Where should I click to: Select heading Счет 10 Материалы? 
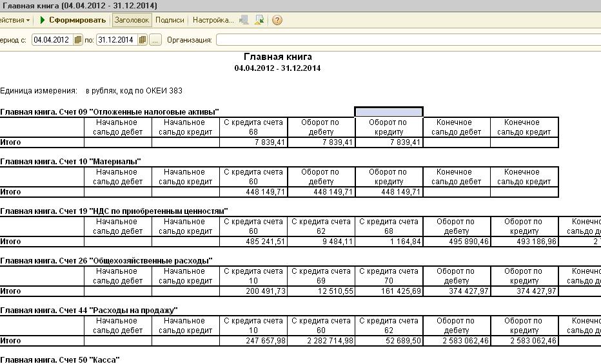coord(70,162)
